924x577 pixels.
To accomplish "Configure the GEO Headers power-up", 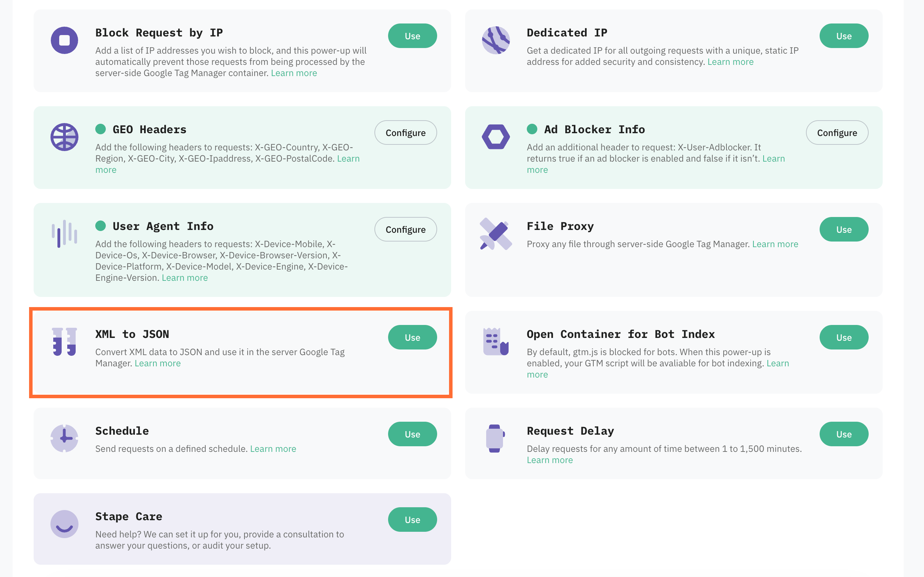I will (406, 133).
